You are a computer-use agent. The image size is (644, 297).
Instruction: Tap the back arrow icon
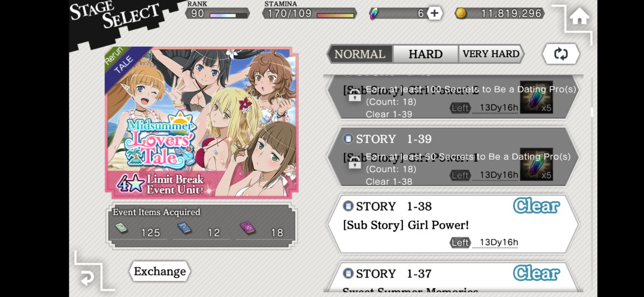pyautogui.click(x=88, y=278)
